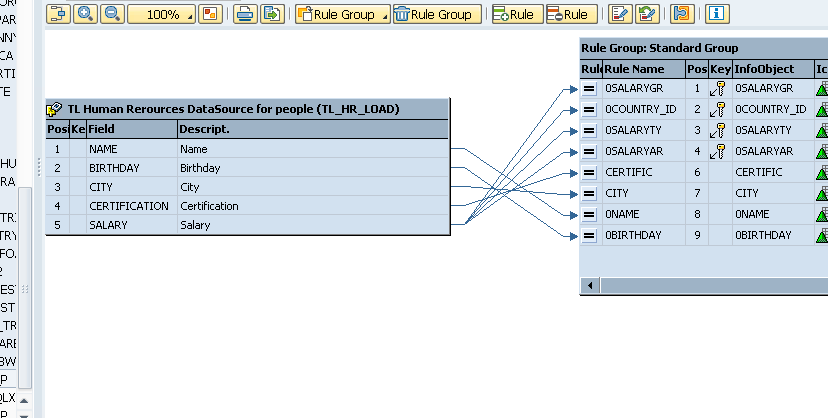This screenshot has width=828, height=418.
Task: Open the 100% zoom level dropdown
Action: [x=162, y=14]
